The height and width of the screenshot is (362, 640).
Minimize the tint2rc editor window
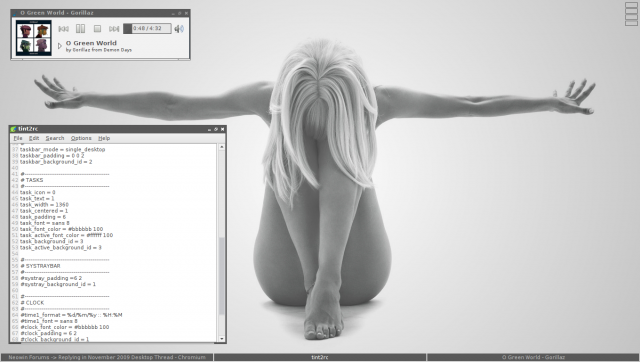pyautogui.click(x=209, y=129)
